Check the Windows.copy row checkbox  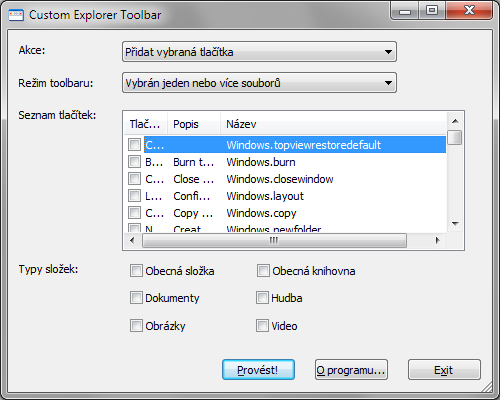coord(134,213)
